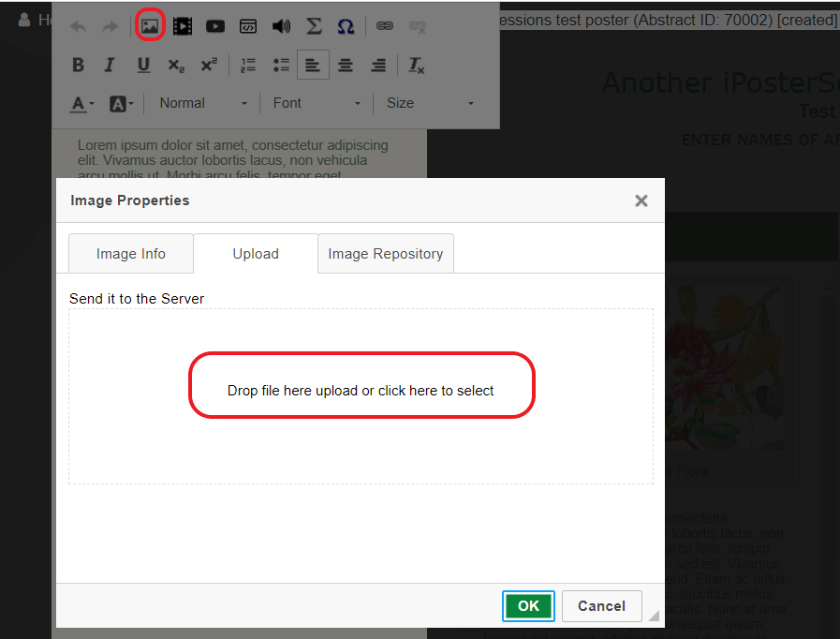
Task: Click the YouTube embed icon
Action: coord(214,25)
